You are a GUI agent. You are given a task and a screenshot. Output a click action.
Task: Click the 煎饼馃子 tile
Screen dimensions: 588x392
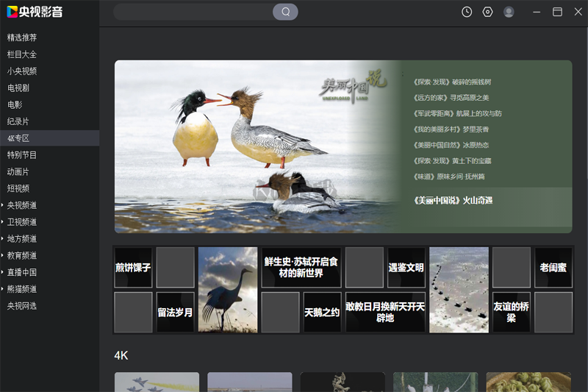(x=133, y=268)
